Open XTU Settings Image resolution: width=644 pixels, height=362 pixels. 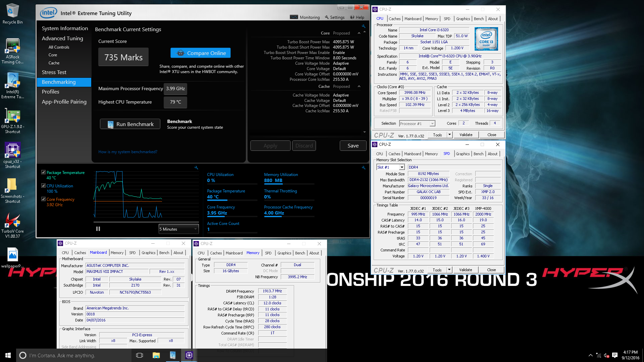tap(334, 17)
